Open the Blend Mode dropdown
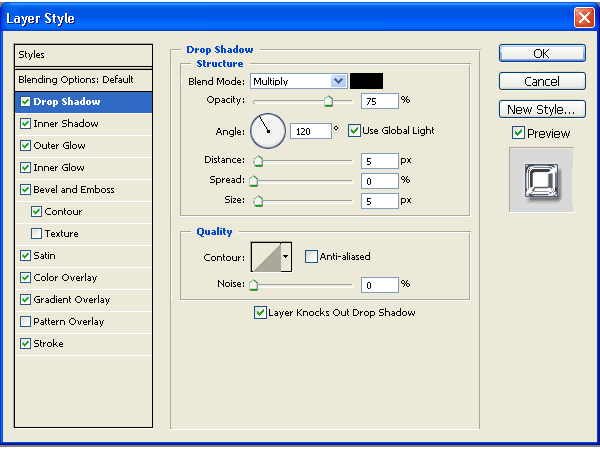 (x=338, y=81)
